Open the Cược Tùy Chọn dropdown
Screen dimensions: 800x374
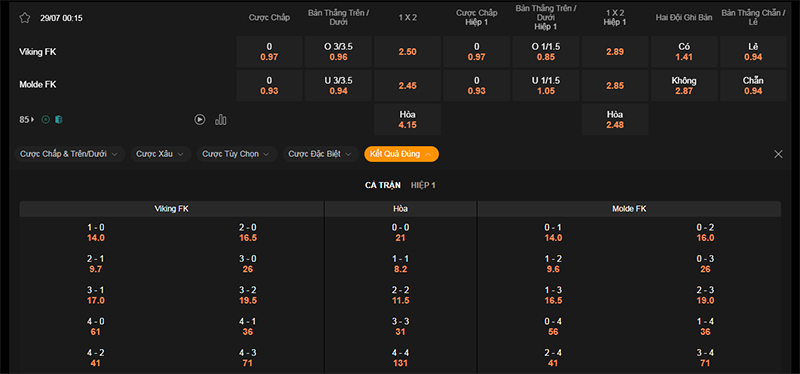pos(237,154)
